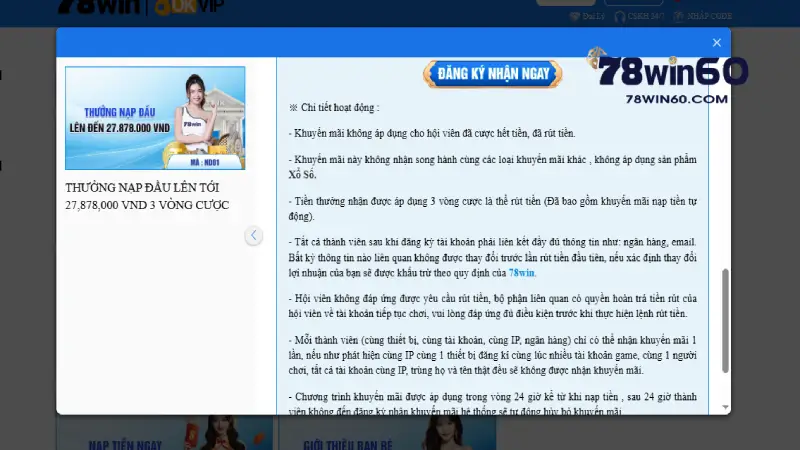Screen dimensions: 800x450
Task: Select the THƯỞNG NẠP ĐẦU LÊN TỚI title
Action: (147, 196)
